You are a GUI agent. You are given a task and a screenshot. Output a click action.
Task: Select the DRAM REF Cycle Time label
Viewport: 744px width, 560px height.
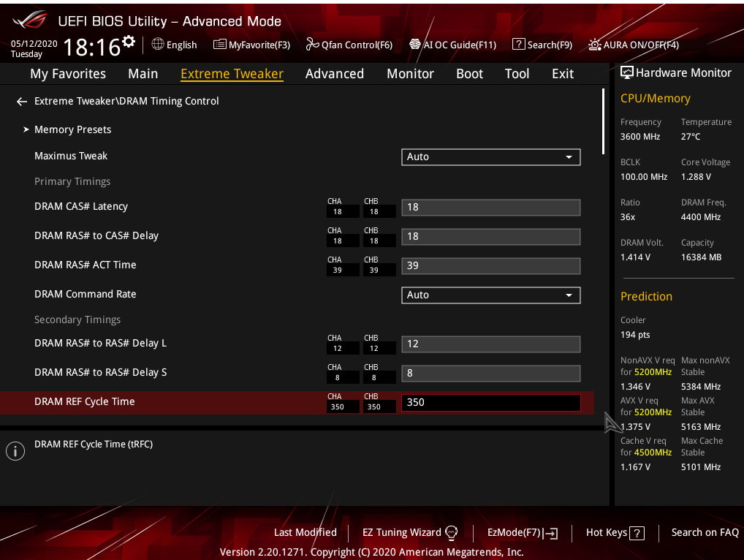point(85,401)
